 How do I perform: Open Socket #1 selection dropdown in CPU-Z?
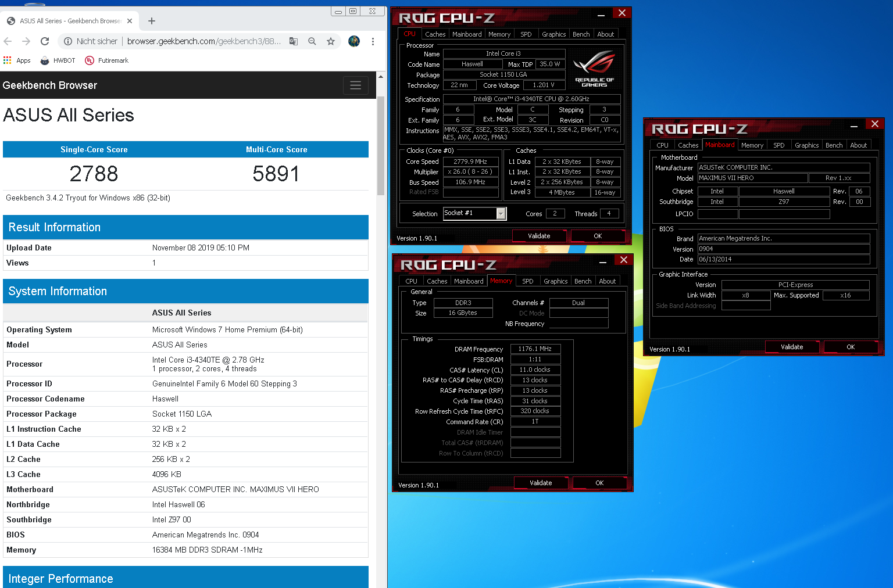coord(474,214)
